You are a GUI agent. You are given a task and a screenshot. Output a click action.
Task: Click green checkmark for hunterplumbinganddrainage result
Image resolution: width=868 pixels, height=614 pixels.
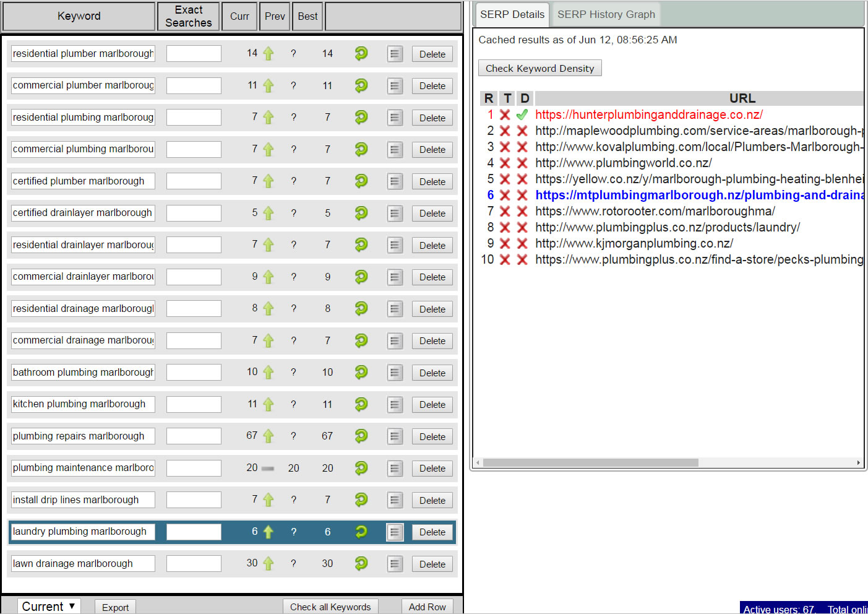(522, 115)
